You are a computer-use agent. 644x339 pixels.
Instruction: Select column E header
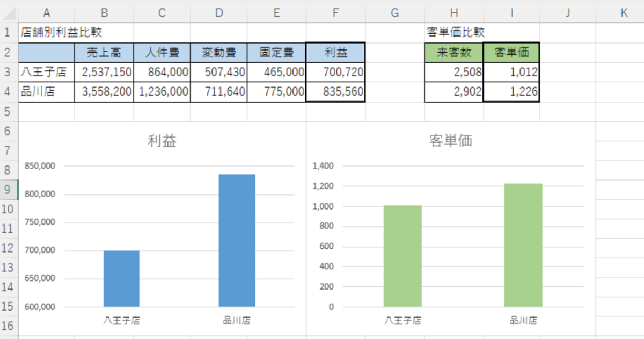pos(276,12)
